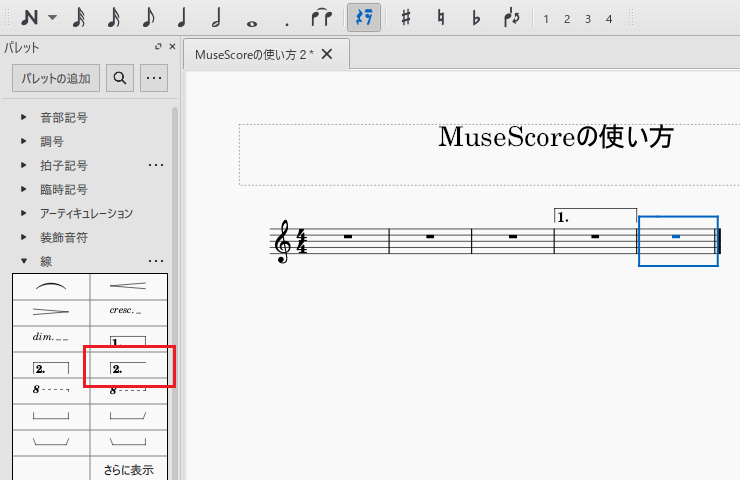This screenshot has width=740, height=480.
Task: Select bracket line below left ottava
Action: (51, 416)
